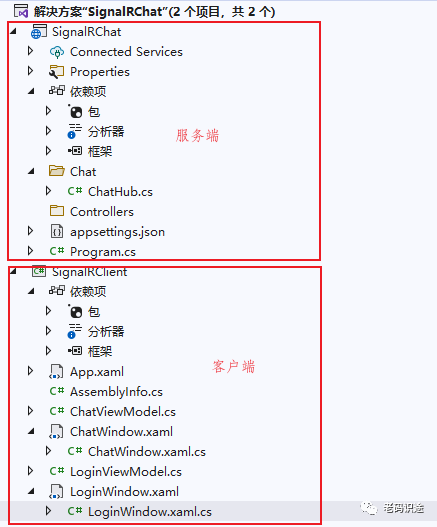Click the 包 package icon under SignalRChat
This screenshot has height=527, width=437.
click(75, 111)
